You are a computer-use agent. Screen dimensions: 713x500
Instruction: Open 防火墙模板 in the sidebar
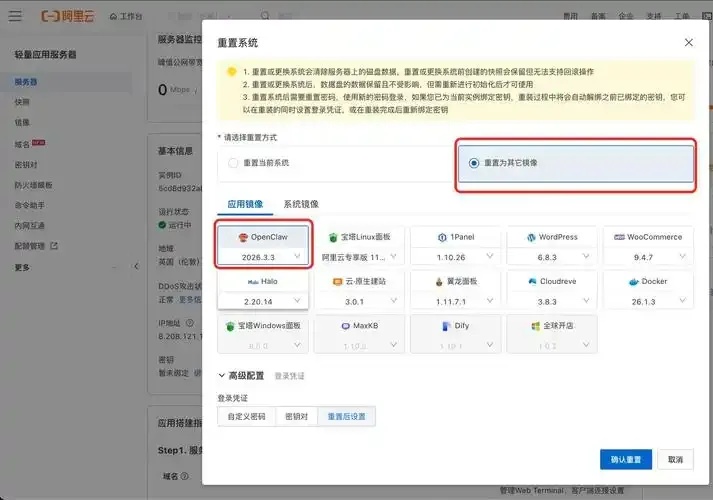pos(34,185)
